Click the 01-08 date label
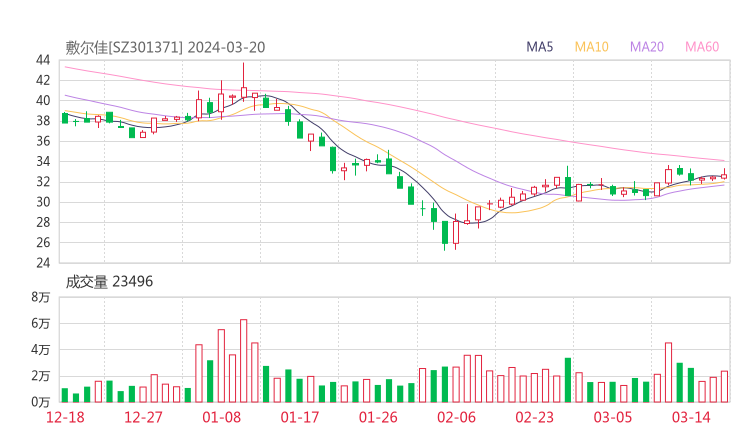Viewport: 740px width, 440px height. click(221, 417)
